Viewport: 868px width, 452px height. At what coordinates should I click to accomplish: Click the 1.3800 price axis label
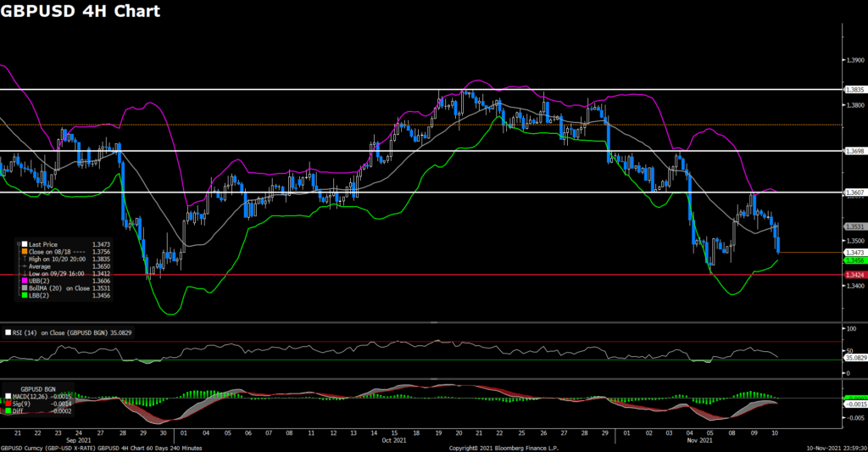[x=856, y=105]
